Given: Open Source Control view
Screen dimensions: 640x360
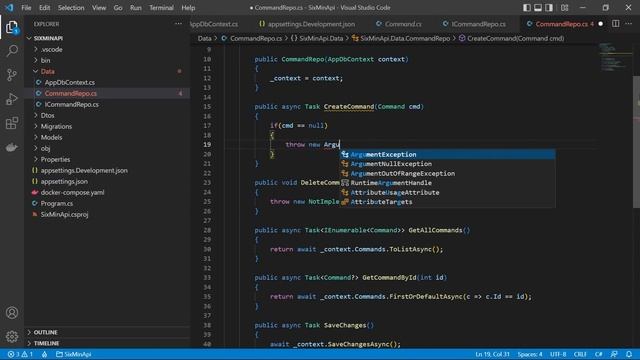Looking at the screenshot, I should click(12, 75).
